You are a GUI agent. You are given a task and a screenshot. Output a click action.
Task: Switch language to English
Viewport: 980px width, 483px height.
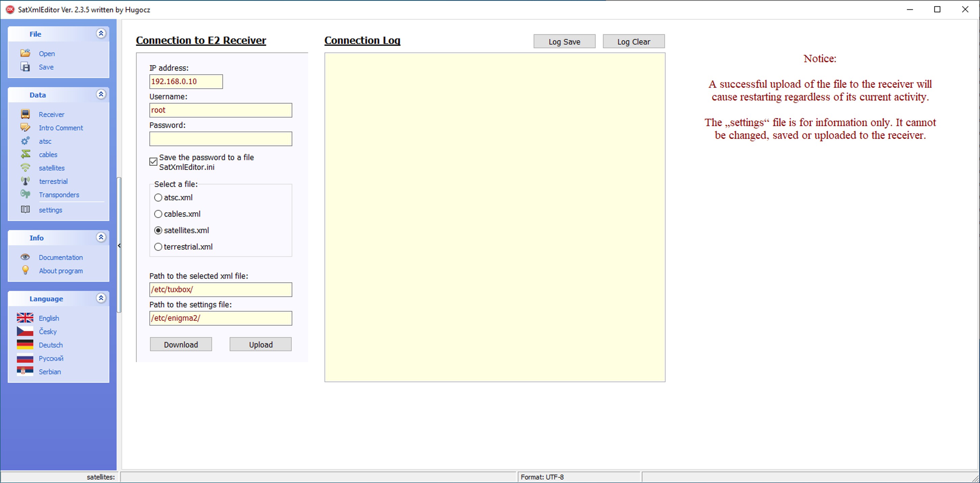[49, 318]
